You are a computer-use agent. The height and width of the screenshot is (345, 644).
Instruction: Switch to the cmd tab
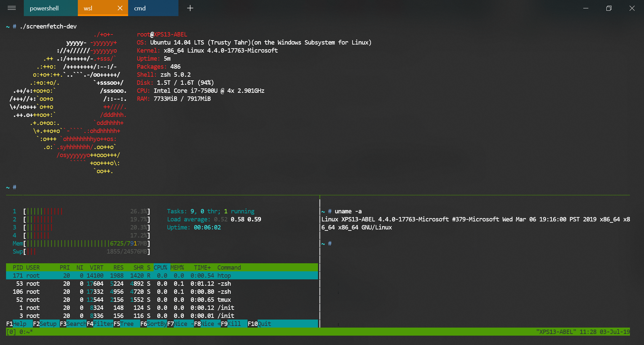(153, 8)
